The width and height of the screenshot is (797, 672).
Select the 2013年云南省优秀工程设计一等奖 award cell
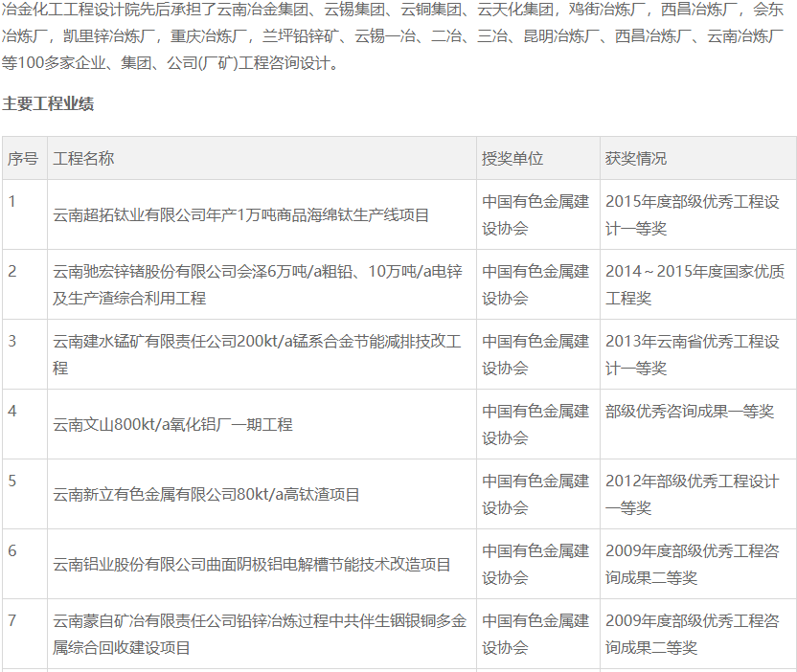click(x=692, y=354)
